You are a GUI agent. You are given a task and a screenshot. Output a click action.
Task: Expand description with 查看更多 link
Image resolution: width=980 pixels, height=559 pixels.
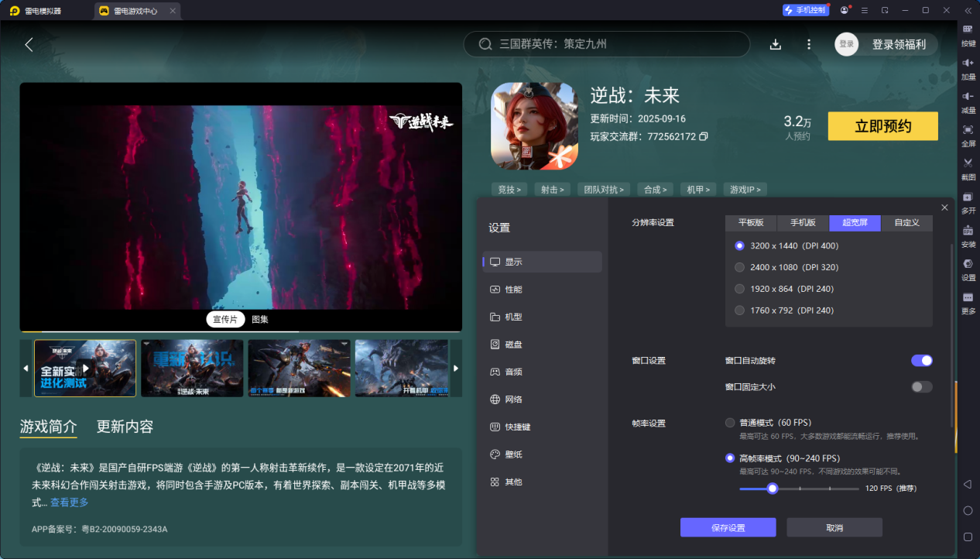[x=69, y=502]
